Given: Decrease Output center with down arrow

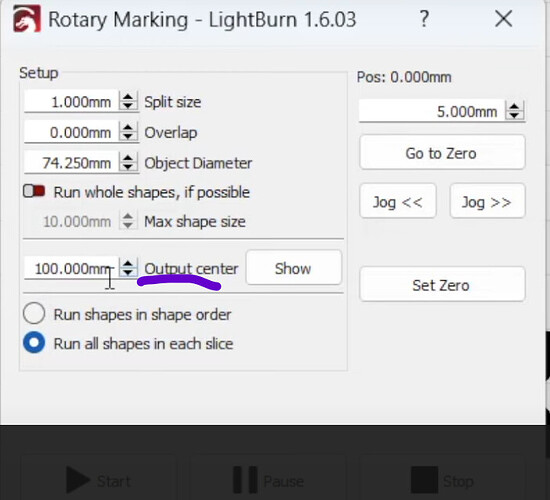Looking at the screenshot, I should click(128, 273).
